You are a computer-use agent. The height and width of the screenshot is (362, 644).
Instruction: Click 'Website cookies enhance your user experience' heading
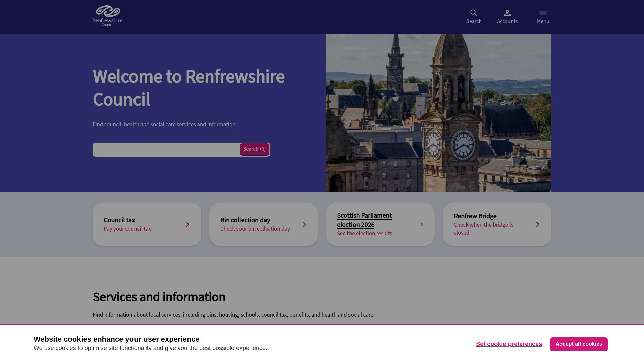click(x=116, y=339)
